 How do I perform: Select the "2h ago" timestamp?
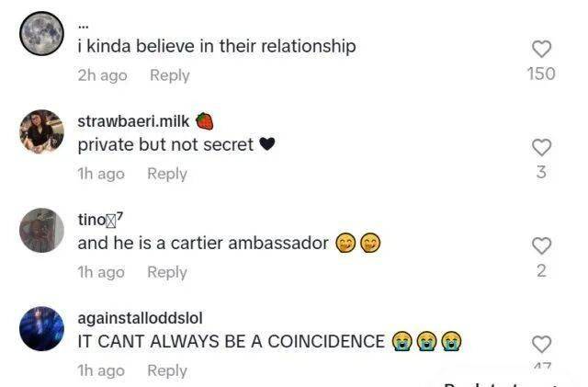coord(102,75)
